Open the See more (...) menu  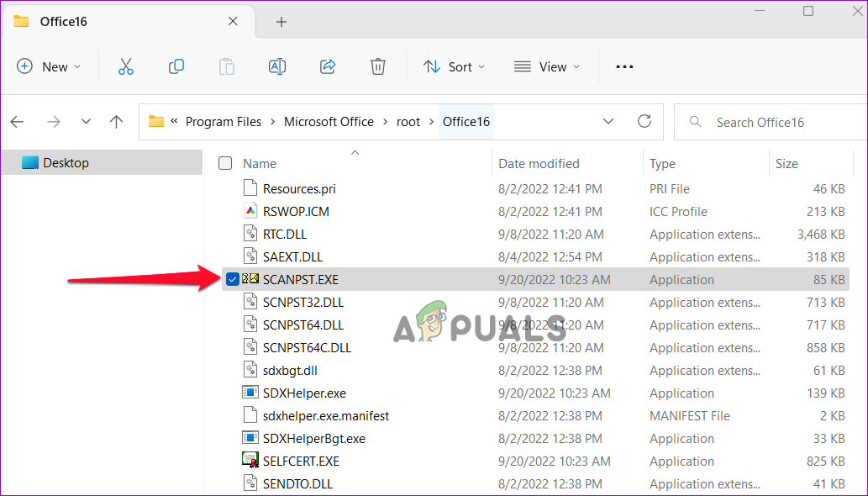tap(623, 66)
